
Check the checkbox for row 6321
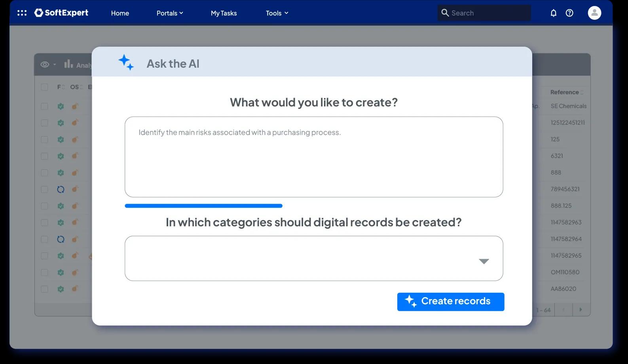[44, 156]
